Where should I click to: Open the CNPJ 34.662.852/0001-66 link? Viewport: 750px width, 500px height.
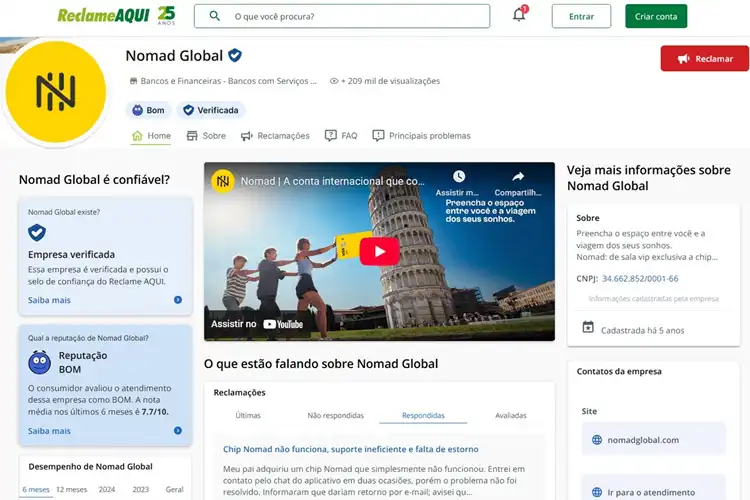[x=640, y=278]
